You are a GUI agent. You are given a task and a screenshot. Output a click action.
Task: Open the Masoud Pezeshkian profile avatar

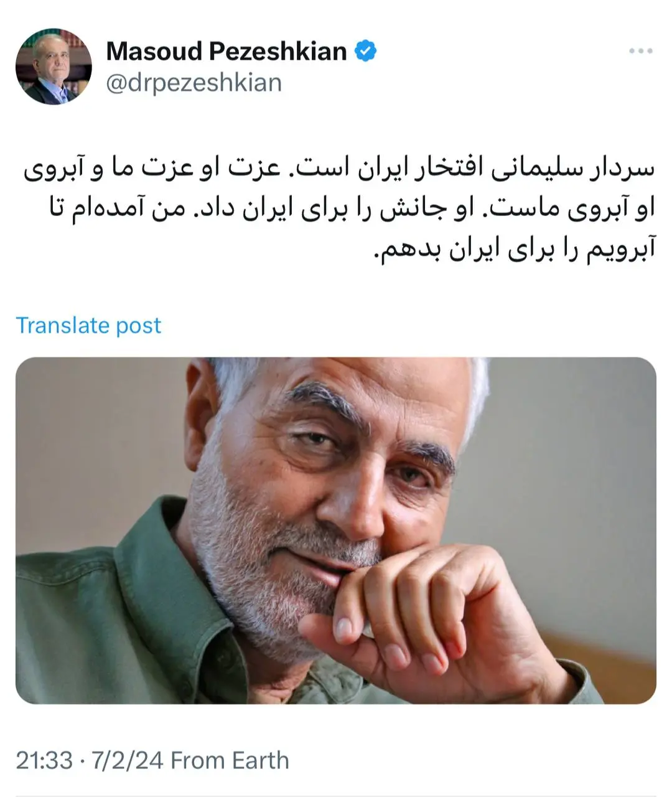[54, 66]
